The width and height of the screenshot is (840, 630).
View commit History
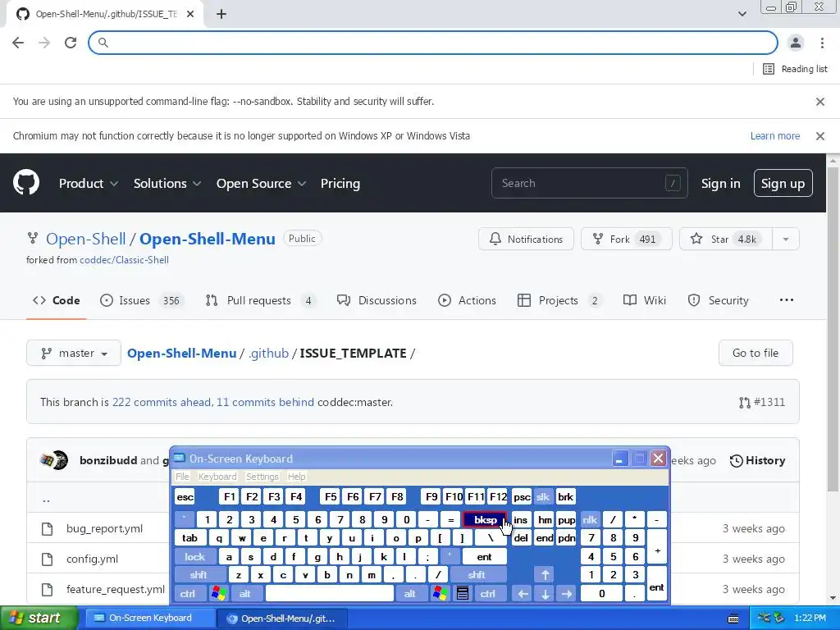click(x=757, y=461)
